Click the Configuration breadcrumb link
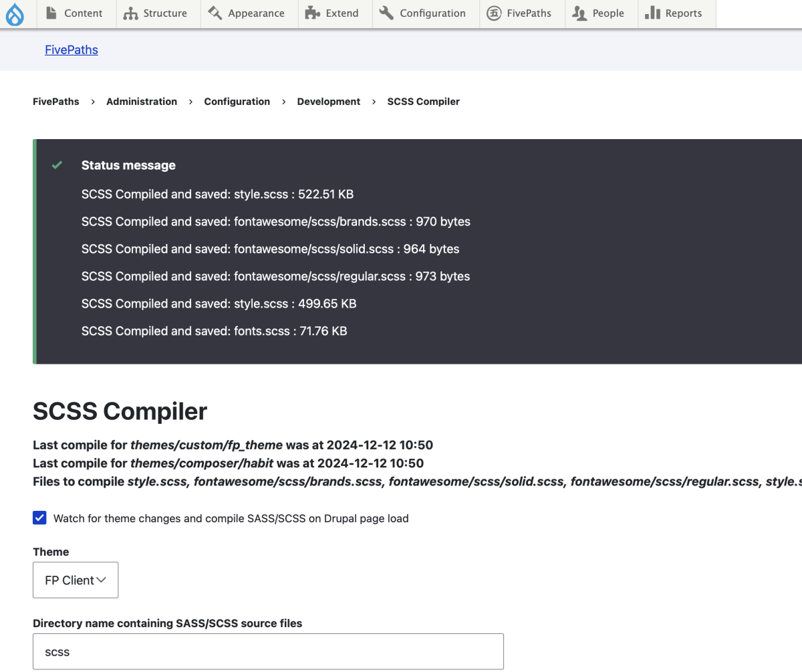Image resolution: width=802 pixels, height=672 pixels. (x=237, y=101)
